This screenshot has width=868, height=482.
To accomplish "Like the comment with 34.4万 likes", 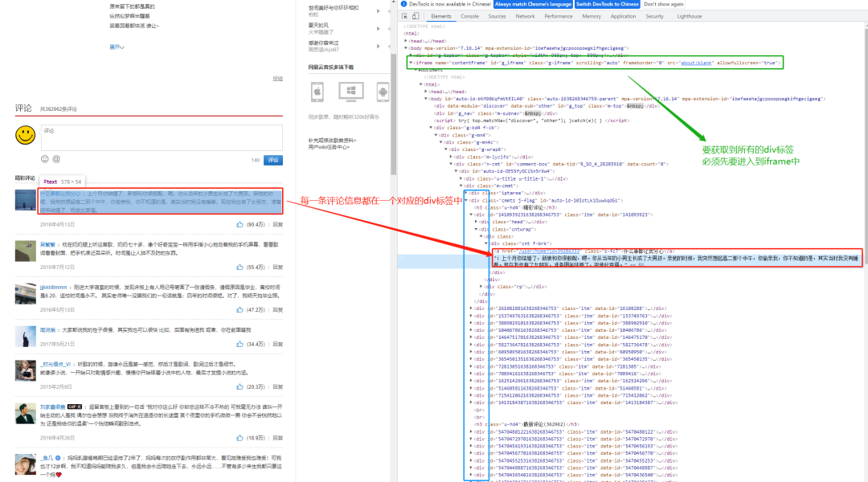I will tap(240, 344).
